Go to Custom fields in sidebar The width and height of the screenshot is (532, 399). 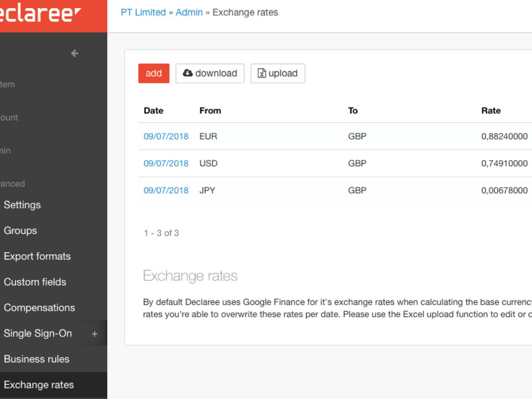(35, 282)
